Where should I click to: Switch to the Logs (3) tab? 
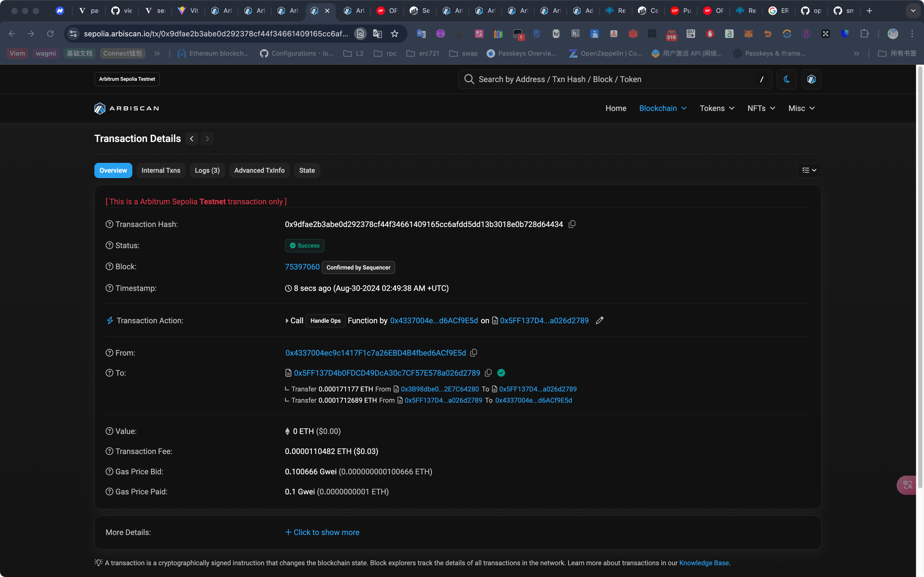pyautogui.click(x=207, y=170)
